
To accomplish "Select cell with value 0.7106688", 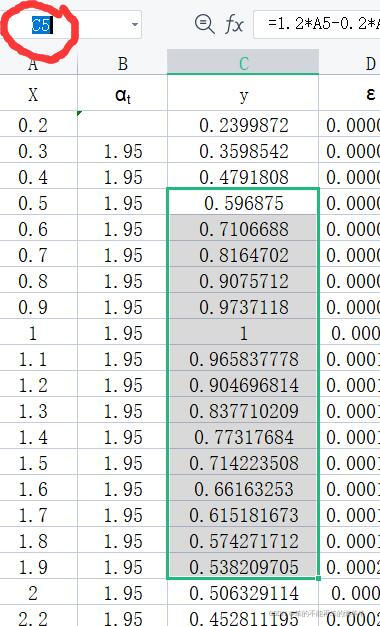I will [243, 229].
